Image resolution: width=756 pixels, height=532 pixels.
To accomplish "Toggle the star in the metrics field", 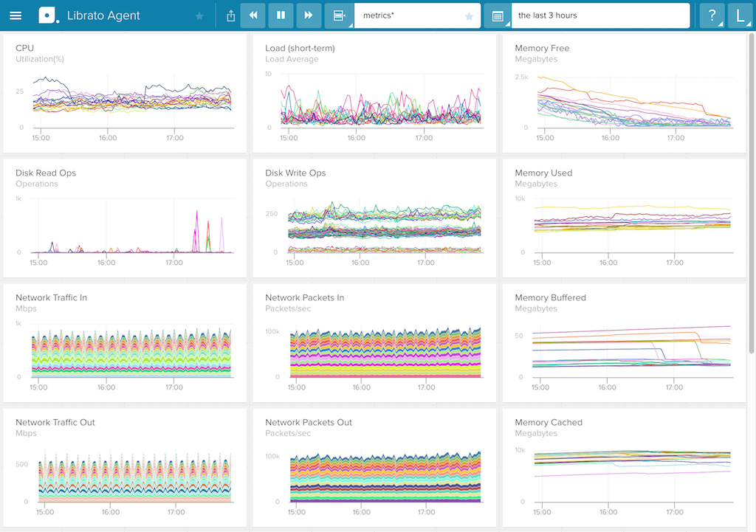I will pyautogui.click(x=469, y=16).
